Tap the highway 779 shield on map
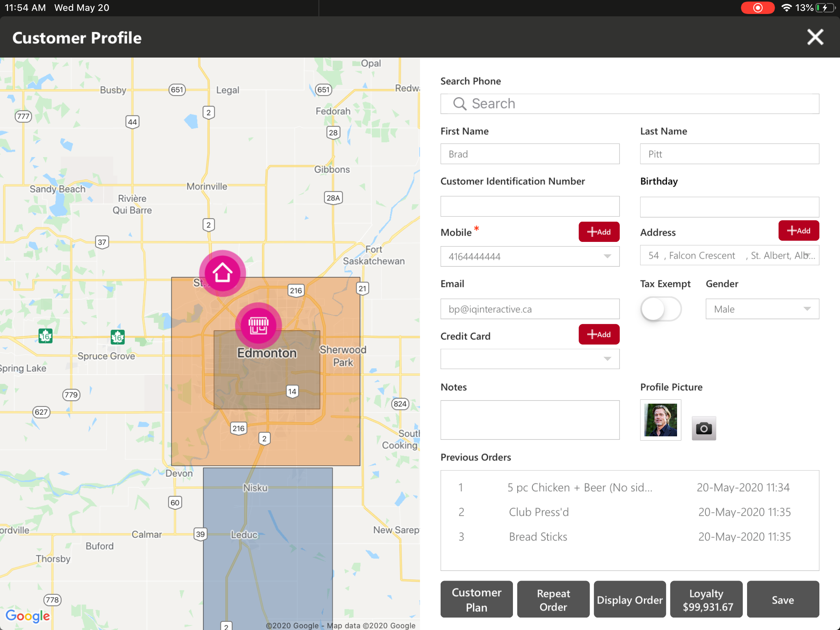 [x=71, y=395]
